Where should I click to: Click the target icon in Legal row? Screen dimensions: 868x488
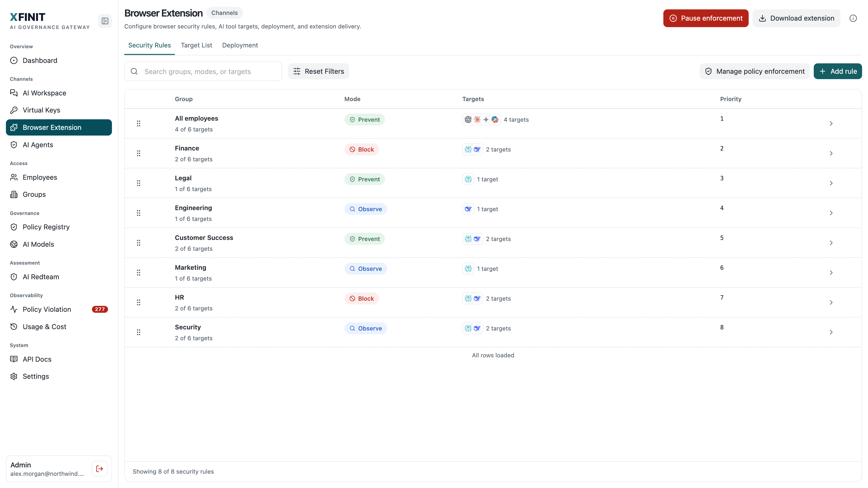tap(468, 179)
